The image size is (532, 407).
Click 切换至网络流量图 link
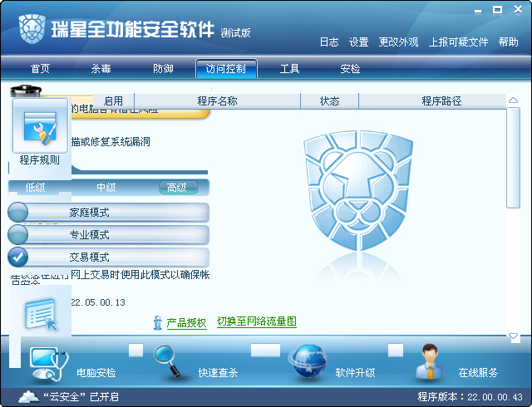coord(257,321)
